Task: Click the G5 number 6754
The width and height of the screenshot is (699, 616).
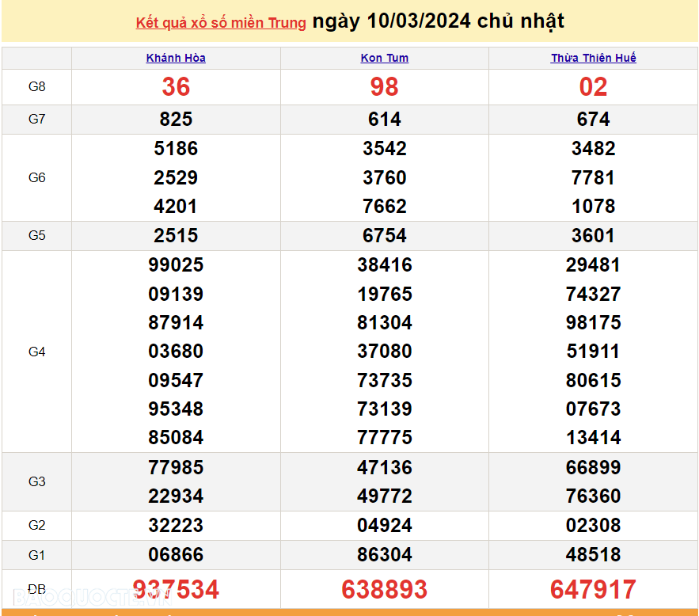Action: 385,236
